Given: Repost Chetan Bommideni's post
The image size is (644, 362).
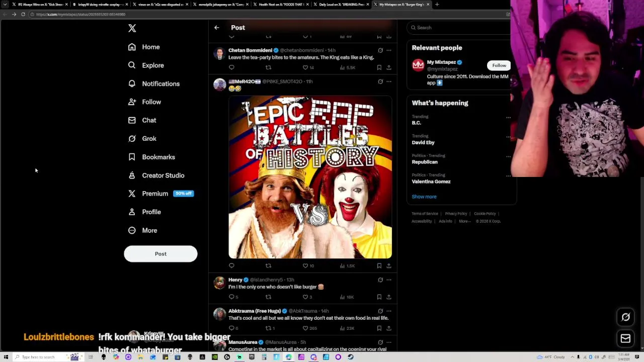Looking at the screenshot, I should point(268,67).
